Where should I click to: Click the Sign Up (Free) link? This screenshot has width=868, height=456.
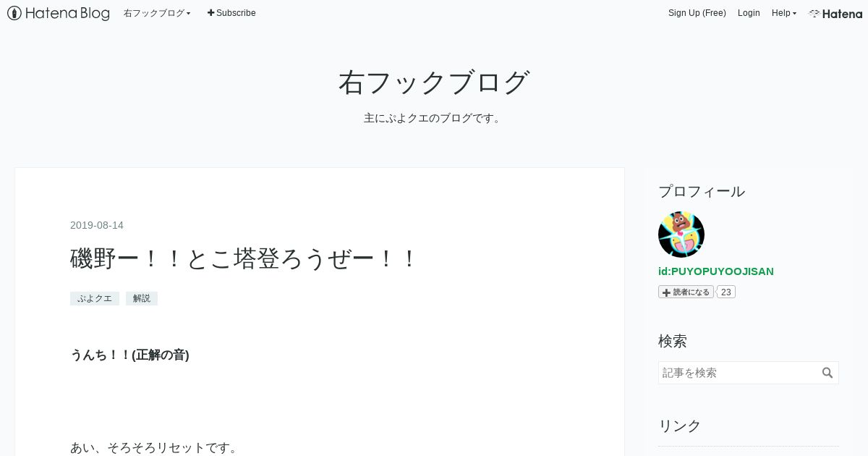coord(697,13)
